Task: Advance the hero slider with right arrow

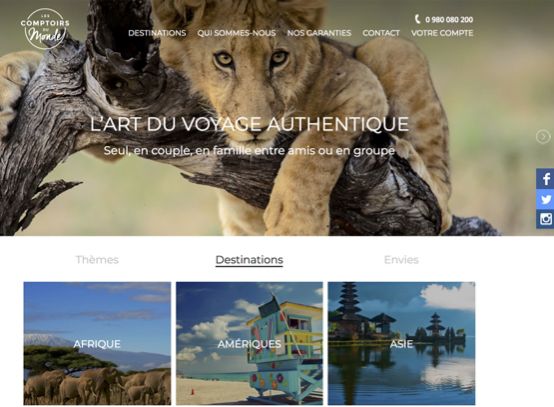Action: (543, 136)
